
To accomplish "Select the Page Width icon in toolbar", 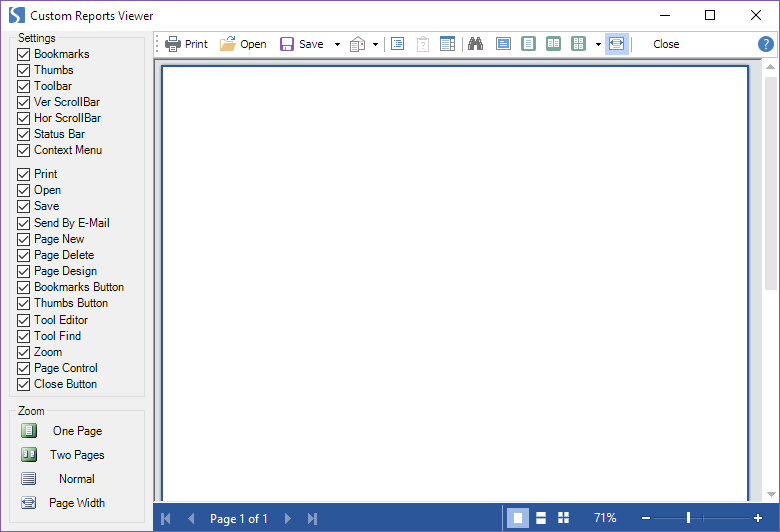I will (616, 44).
